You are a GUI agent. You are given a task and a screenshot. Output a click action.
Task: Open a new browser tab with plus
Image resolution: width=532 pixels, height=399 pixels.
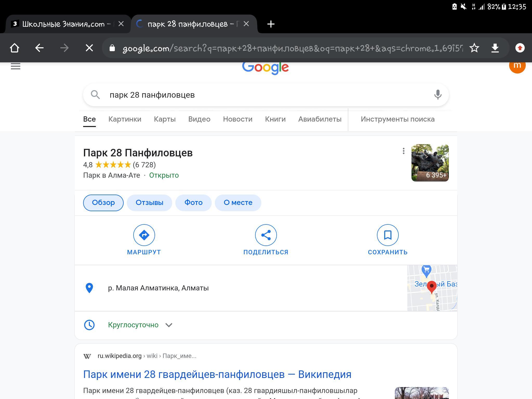pos(271,24)
